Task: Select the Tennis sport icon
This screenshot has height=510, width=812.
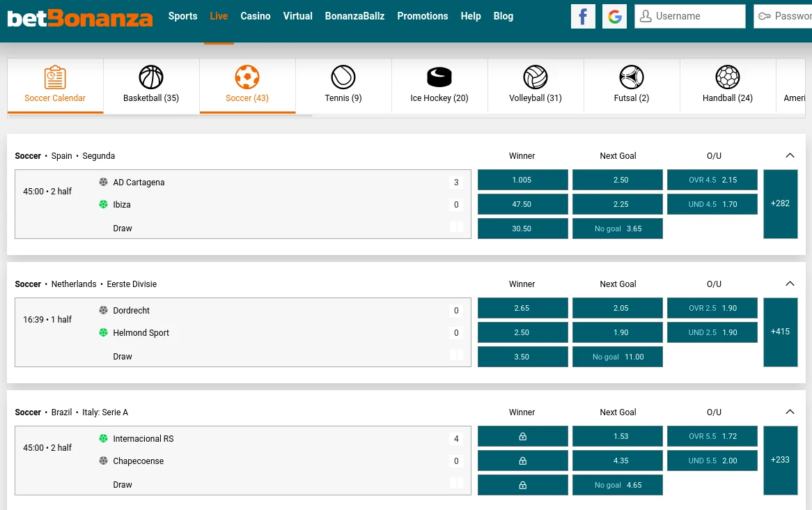Action: (343, 77)
